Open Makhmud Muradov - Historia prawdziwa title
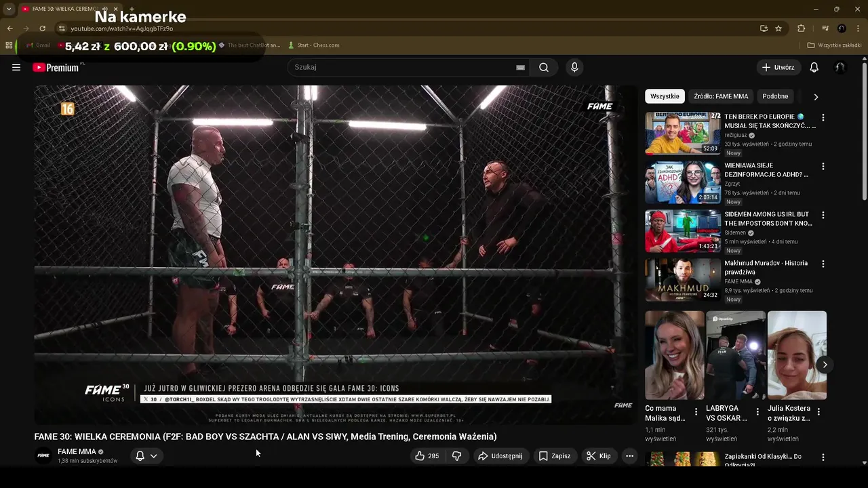Viewport: 868px width, 488px height. (766, 267)
